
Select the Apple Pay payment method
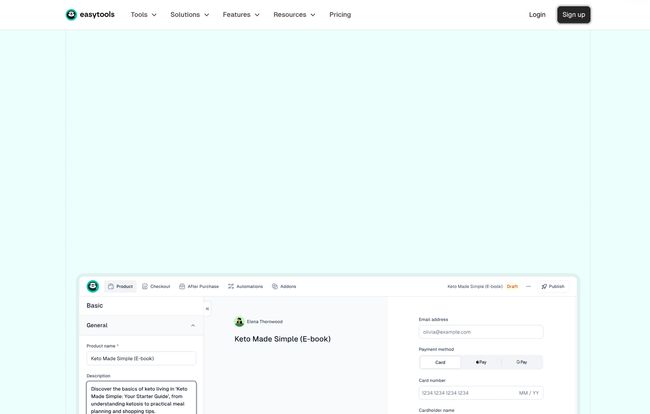click(481, 362)
